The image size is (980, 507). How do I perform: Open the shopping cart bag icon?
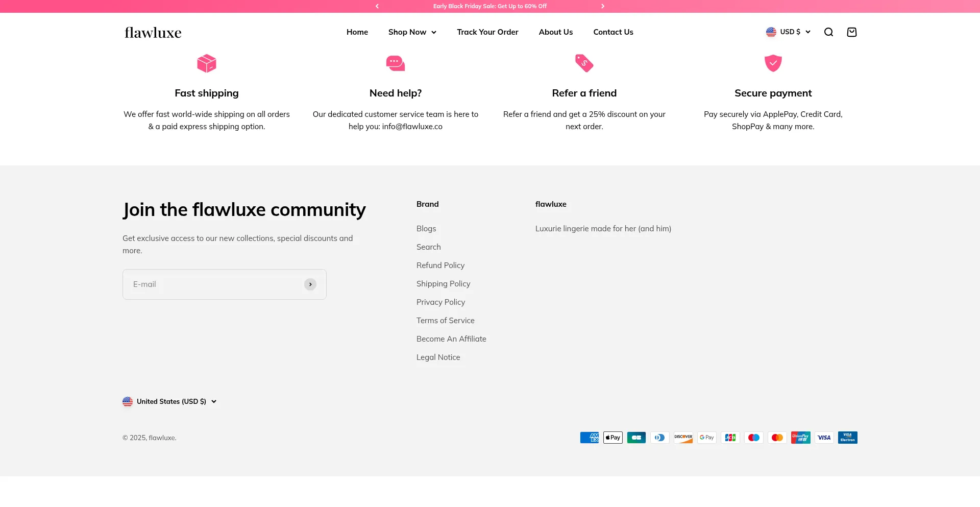[851, 32]
